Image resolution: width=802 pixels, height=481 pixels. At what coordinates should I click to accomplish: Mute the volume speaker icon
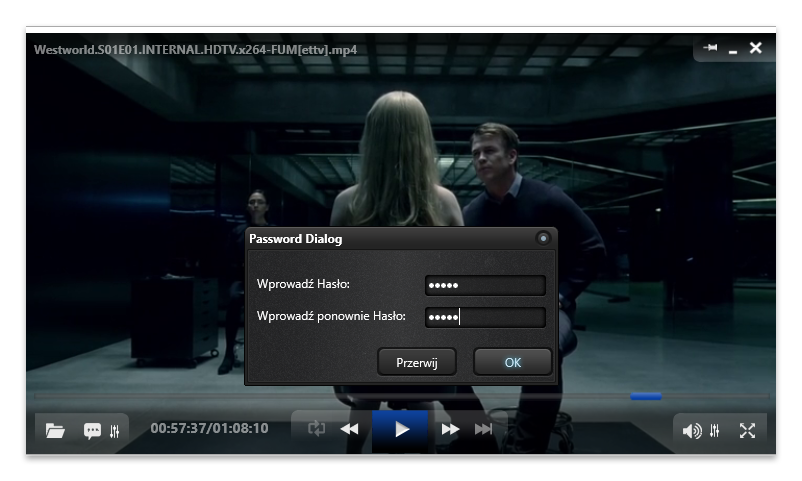[x=691, y=431]
